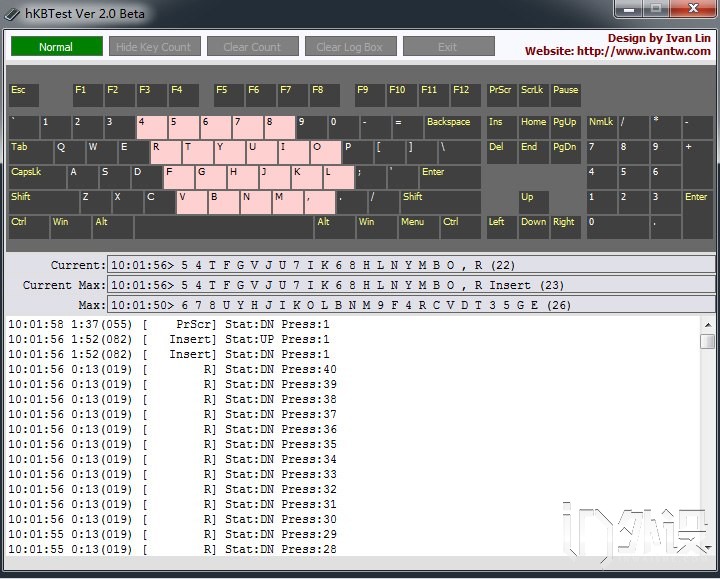The image size is (720, 579).
Task: Select the F5 key tile
Action: pyautogui.click(x=229, y=95)
